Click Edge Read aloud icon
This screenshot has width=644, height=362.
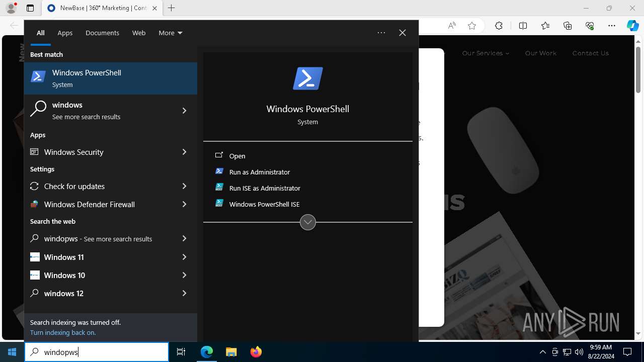pyautogui.click(x=452, y=26)
